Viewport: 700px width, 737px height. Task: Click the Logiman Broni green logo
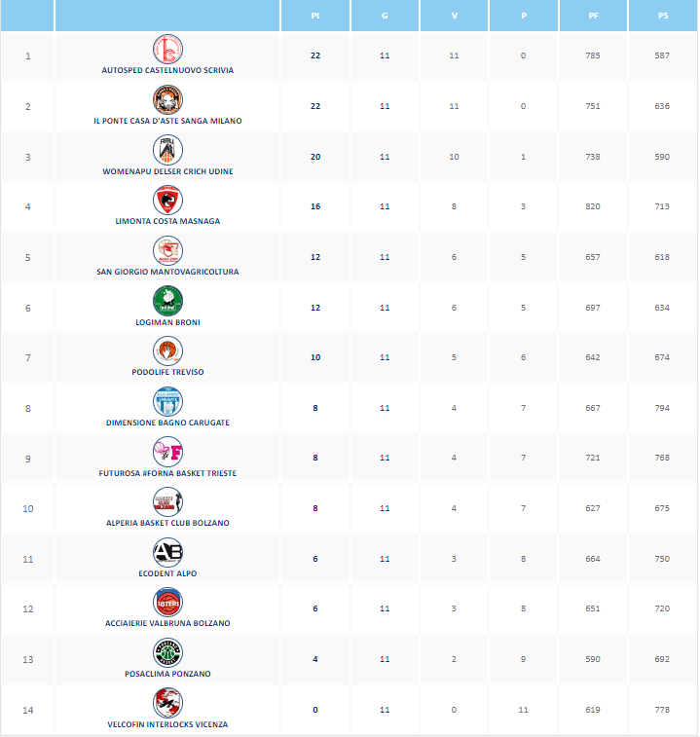click(x=167, y=300)
